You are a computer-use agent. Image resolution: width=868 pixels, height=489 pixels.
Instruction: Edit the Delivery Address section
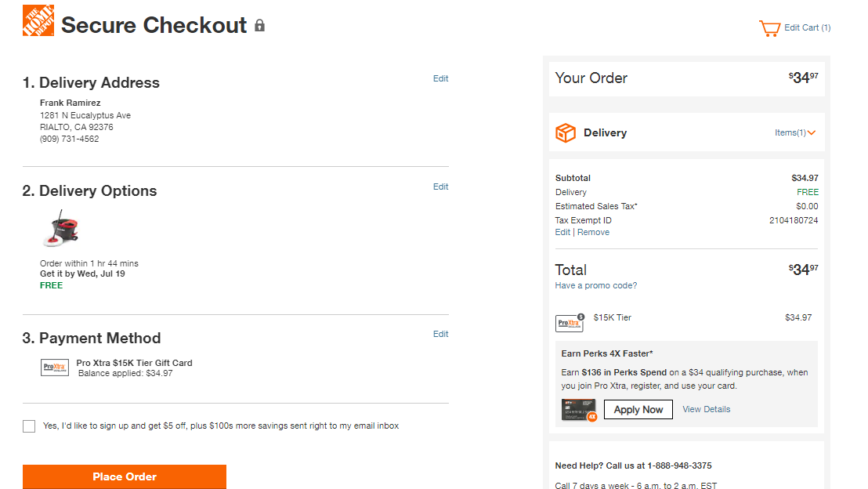click(x=440, y=78)
